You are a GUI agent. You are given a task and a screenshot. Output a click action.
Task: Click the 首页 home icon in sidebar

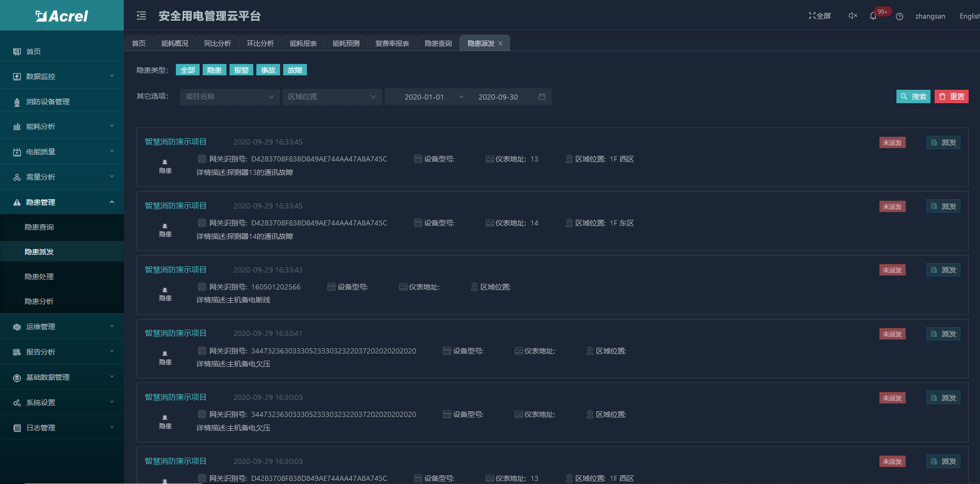17,52
